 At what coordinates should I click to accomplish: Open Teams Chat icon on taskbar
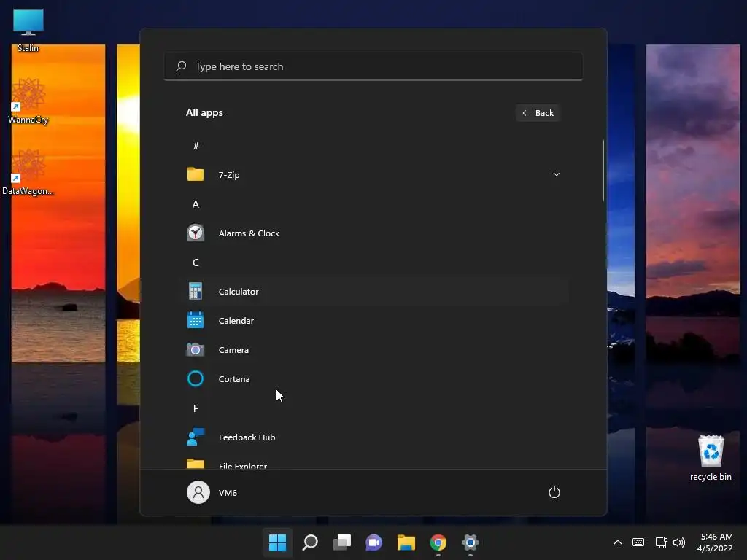373,542
